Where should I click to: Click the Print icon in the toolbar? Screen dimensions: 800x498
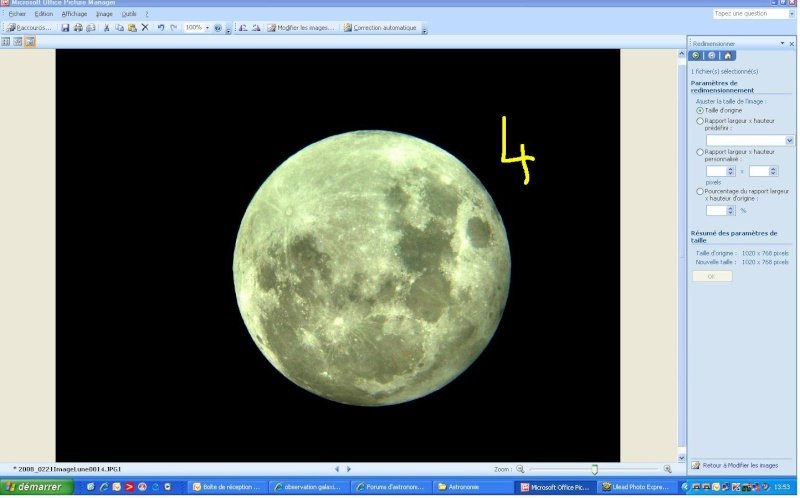(x=78, y=28)
